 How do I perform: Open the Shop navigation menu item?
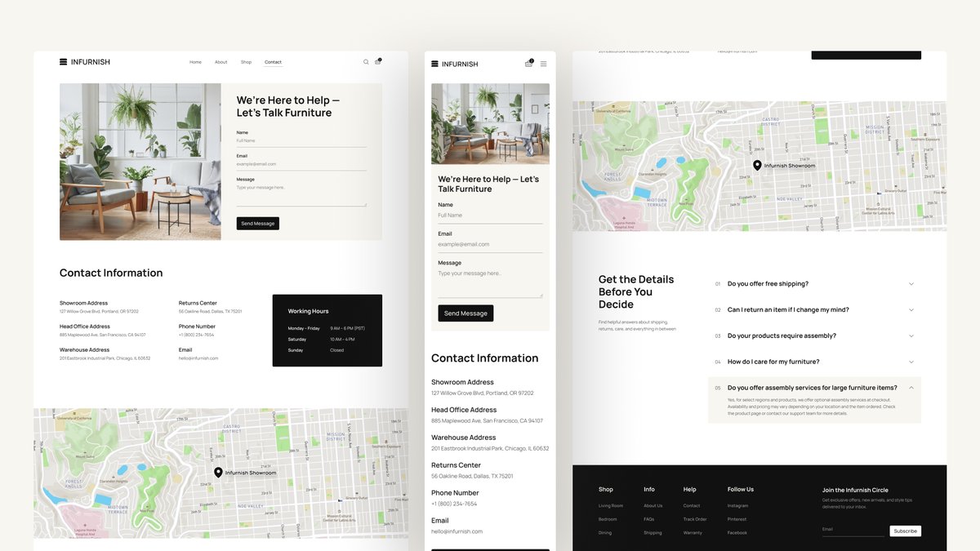[245, 61]
